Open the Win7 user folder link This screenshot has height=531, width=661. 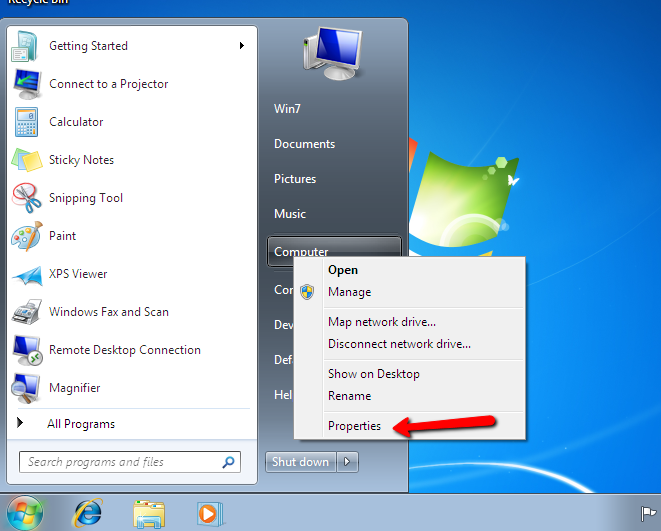tap(287, 109)
